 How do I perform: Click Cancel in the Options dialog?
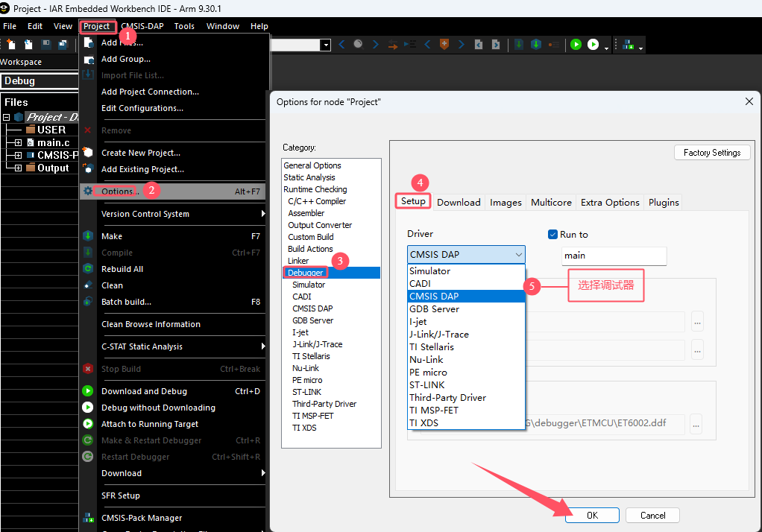point(652,516)
